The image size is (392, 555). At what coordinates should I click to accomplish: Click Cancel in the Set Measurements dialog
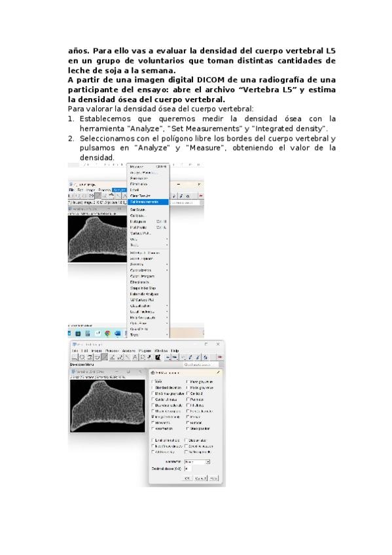click(201, 478)
